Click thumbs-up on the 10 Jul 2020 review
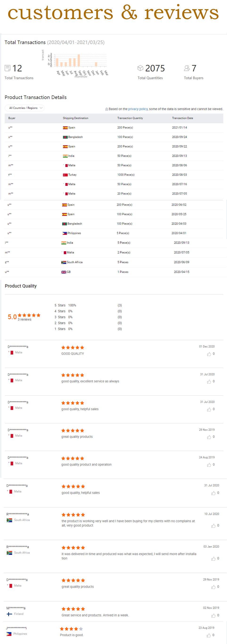227x644 pixels. coord(213,526)
